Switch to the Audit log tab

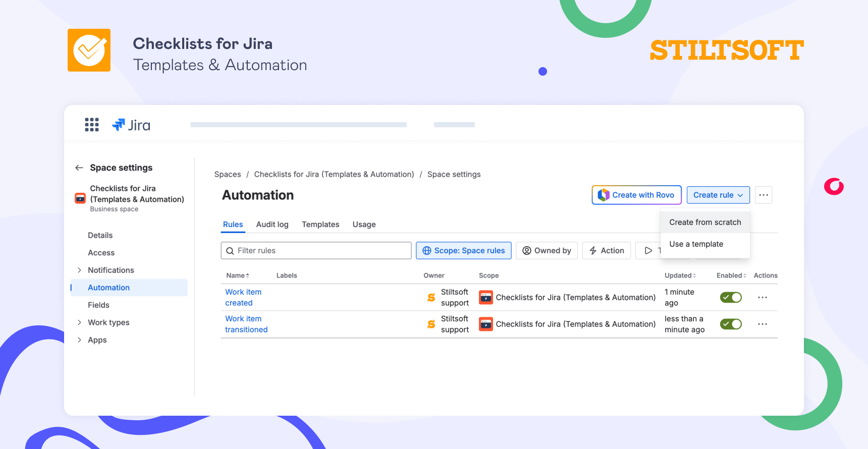tap(273, 224)
